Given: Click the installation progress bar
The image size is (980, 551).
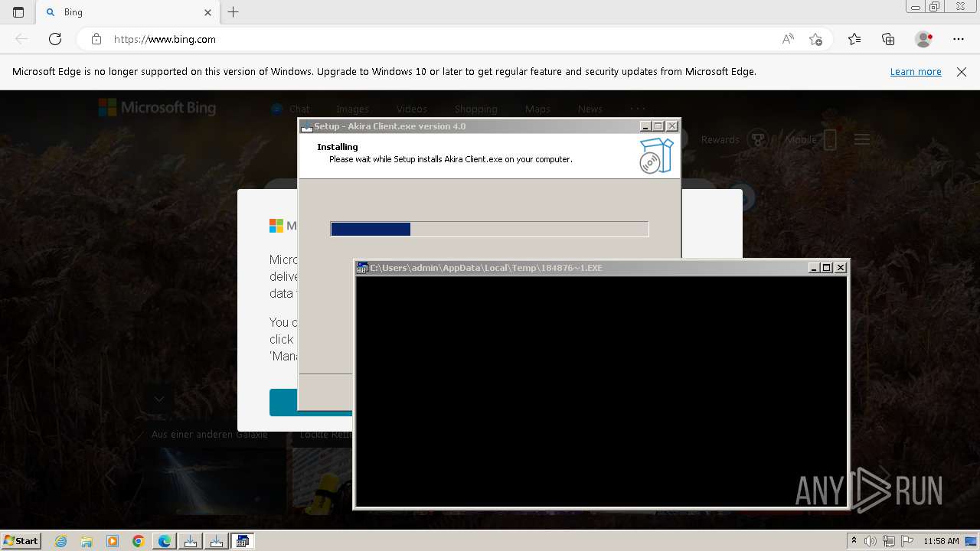Looking at the screenshot, I should point(489,229).
